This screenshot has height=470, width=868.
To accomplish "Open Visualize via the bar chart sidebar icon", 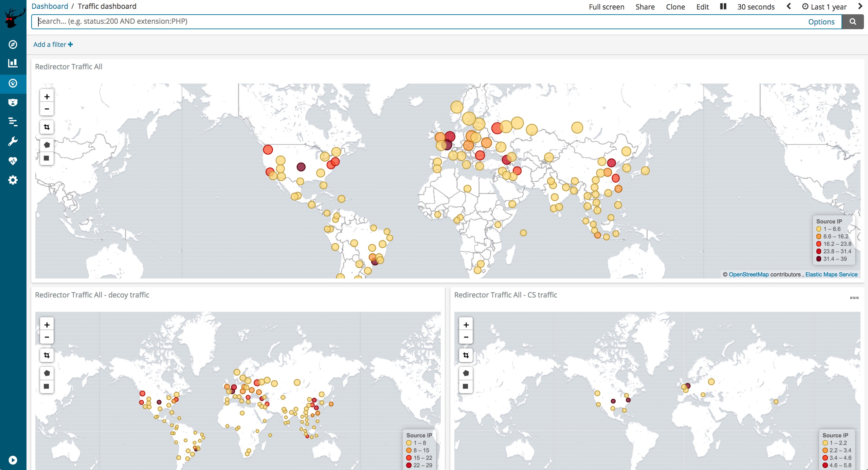I will point(13,63).
